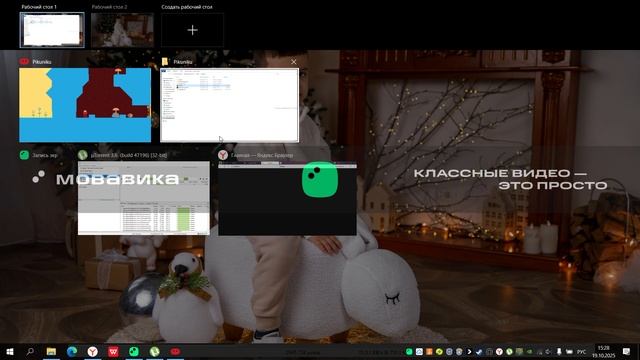
Task: Click the Yandex icon beside its window title
Action: [x=222, y=155]
